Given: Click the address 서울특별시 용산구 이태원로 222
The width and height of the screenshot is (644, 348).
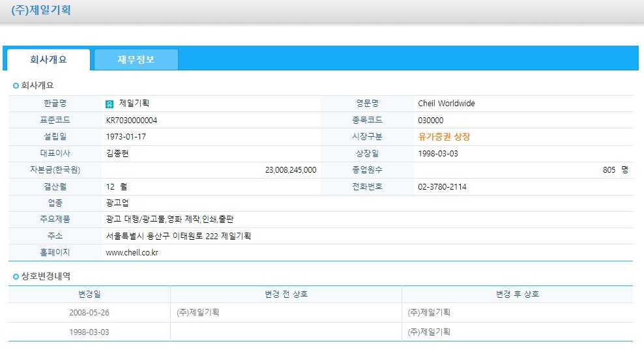Looking at the screenshot, I should 162,237.
